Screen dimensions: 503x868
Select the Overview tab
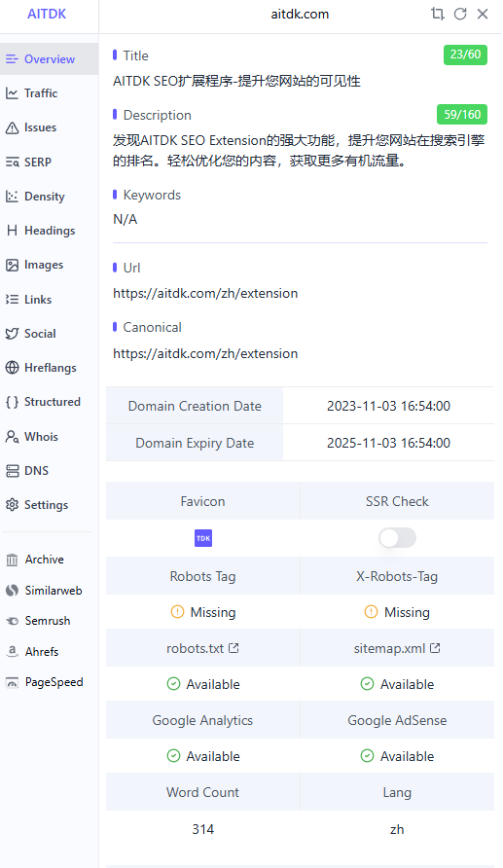tap(50, 58)
